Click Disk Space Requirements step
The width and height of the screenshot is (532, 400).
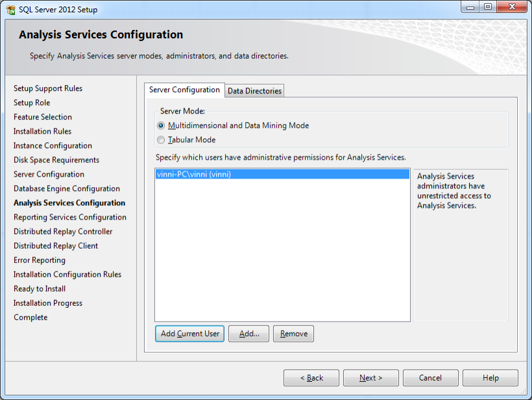coord(56,160)
